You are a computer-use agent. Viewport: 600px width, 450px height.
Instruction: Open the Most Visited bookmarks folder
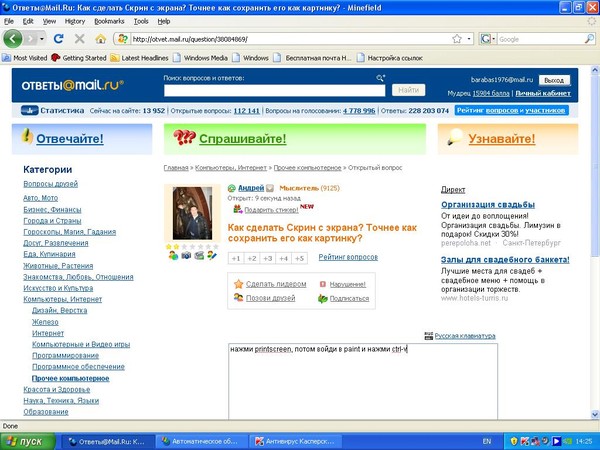[x=25, y=58]
